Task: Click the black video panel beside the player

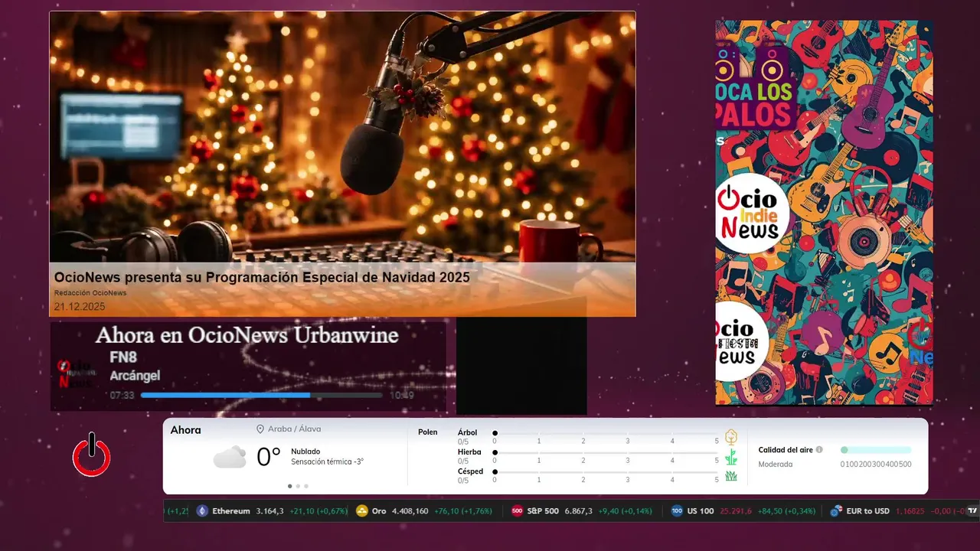Action: coord(521,367)
